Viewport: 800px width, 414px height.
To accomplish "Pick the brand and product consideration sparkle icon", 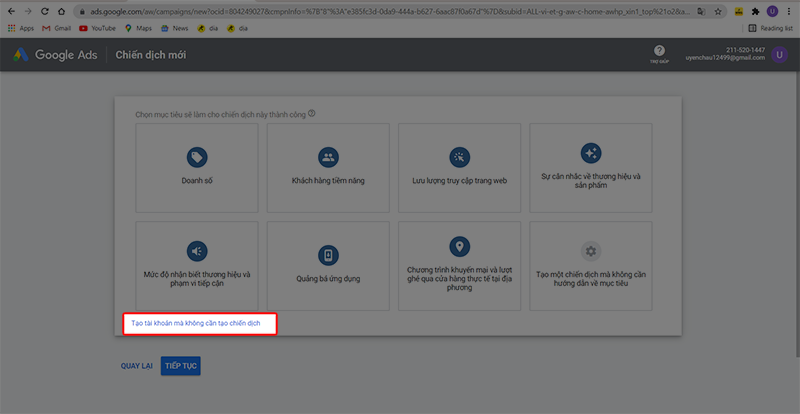I will 590,153.
